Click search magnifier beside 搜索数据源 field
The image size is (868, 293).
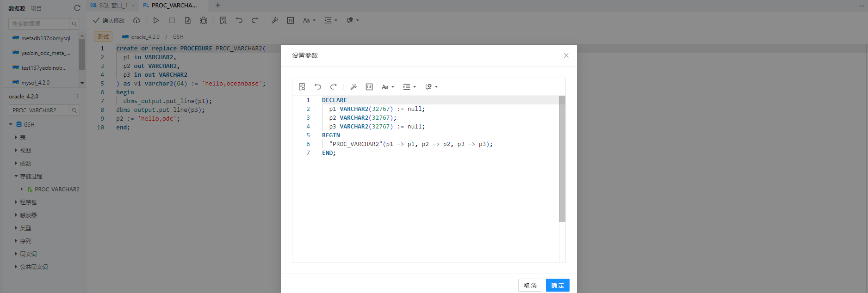point(74,24)
